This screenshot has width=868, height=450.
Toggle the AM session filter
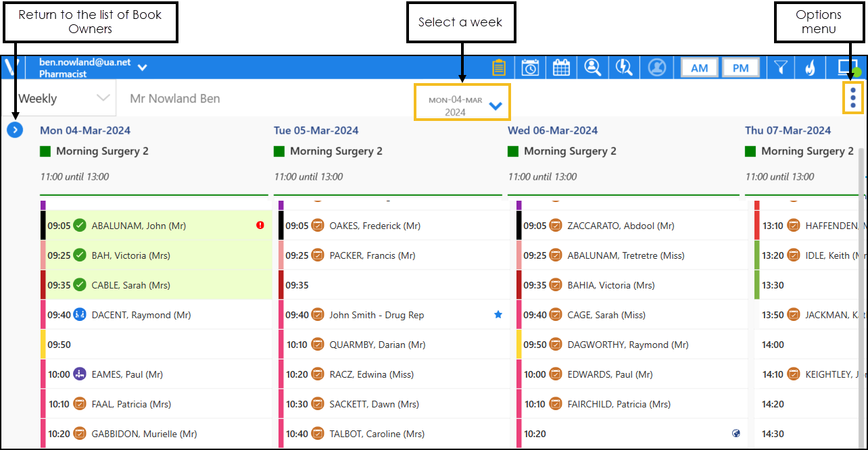pos(699,68)
